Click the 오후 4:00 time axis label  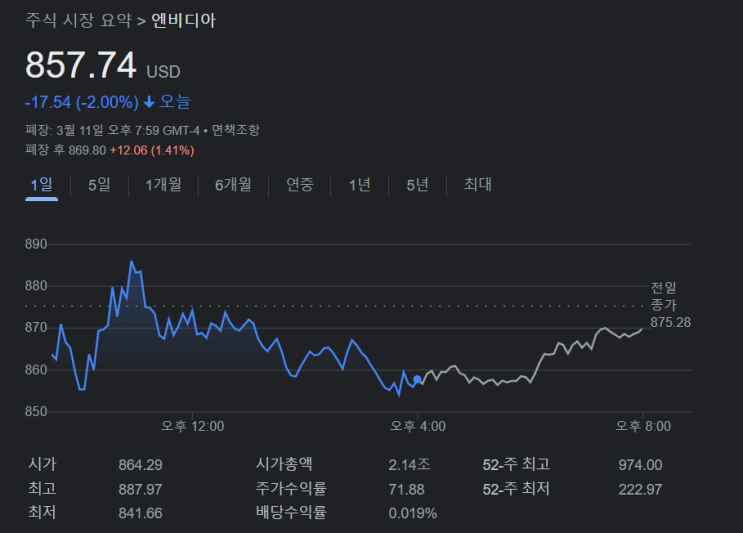coord(417,426)
